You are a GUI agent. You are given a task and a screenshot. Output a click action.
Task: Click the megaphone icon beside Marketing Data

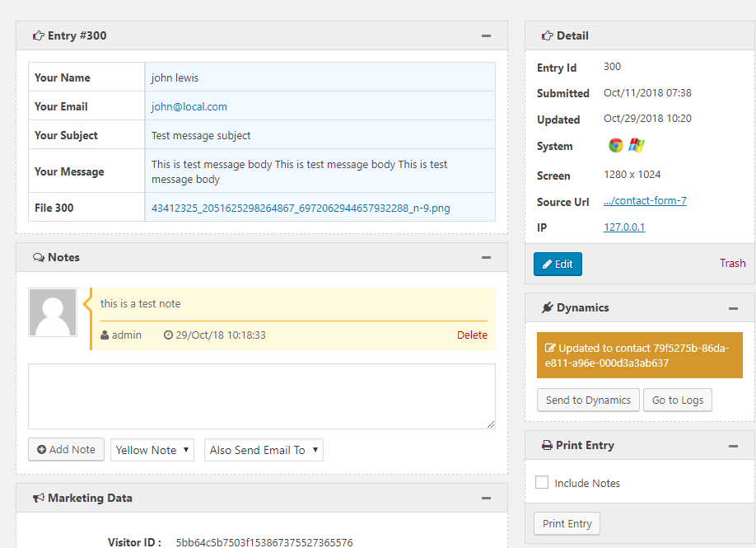(39, 498)
